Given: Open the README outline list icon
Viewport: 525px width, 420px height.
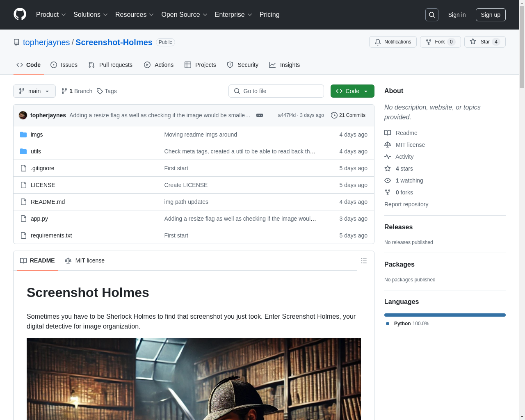Looking at the screenshot, I should coord(364,261).
